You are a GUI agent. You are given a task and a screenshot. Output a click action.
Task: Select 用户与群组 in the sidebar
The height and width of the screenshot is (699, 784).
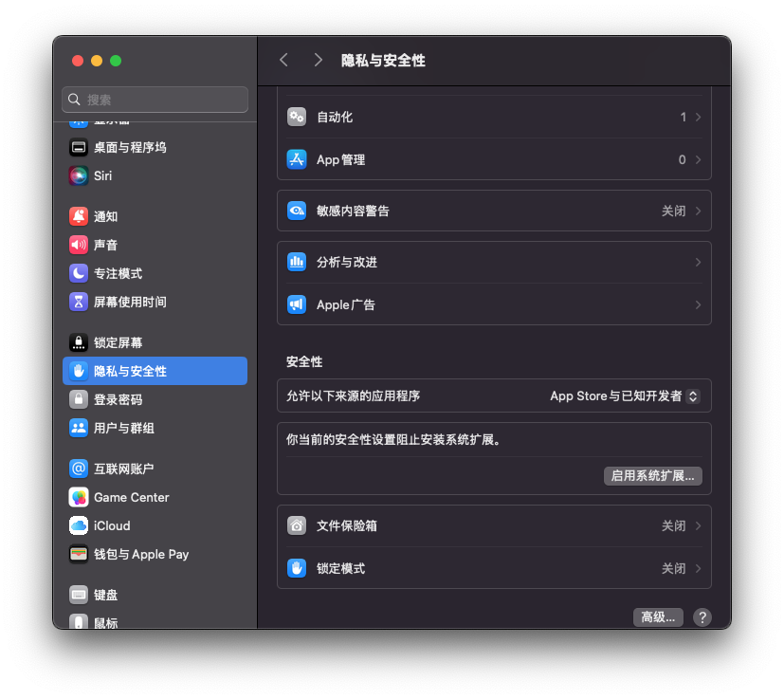[123, 428]
